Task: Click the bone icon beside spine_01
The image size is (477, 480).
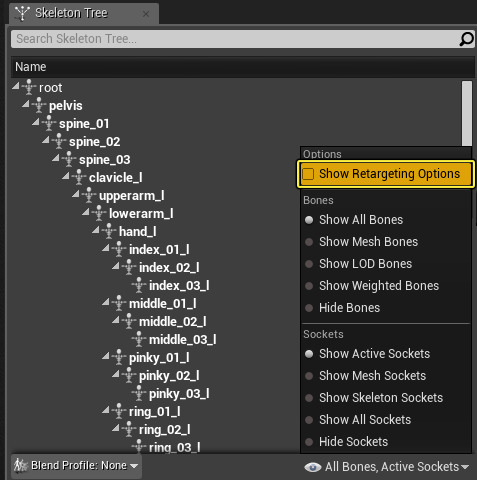Action: [x=49, y=123]
